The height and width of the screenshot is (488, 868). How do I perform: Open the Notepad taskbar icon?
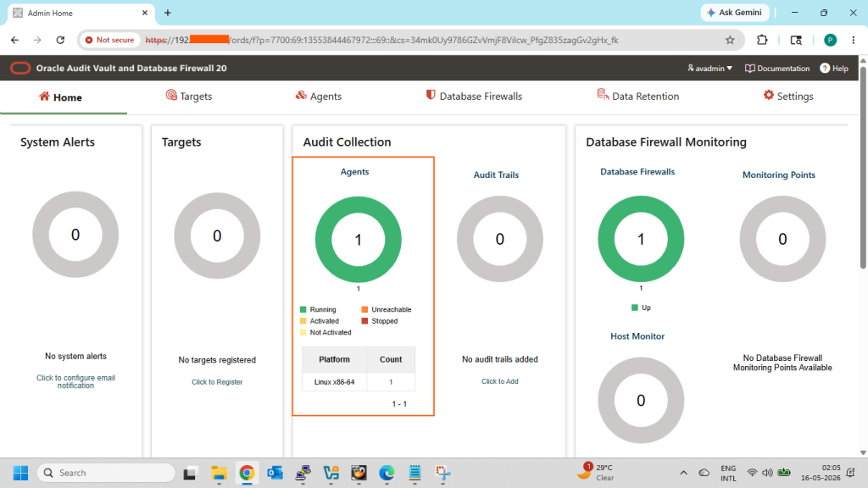415,473
